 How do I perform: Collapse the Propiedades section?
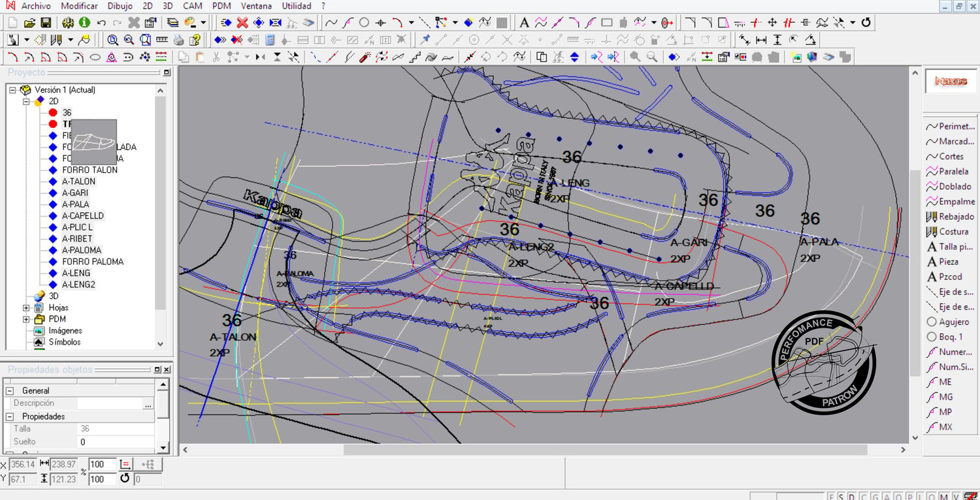(10, 416)
